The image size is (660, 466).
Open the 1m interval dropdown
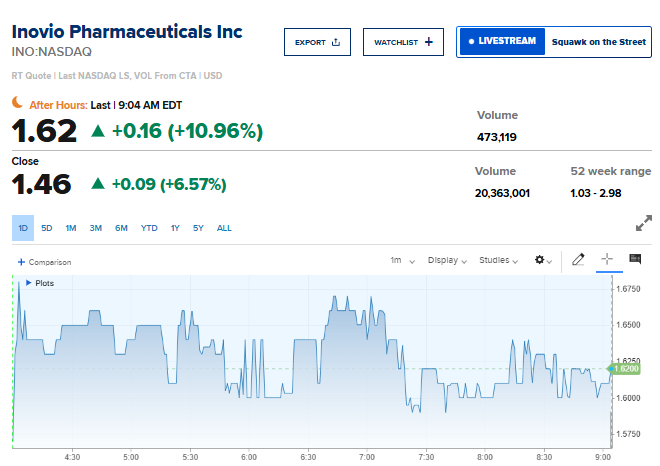[402, 261]
